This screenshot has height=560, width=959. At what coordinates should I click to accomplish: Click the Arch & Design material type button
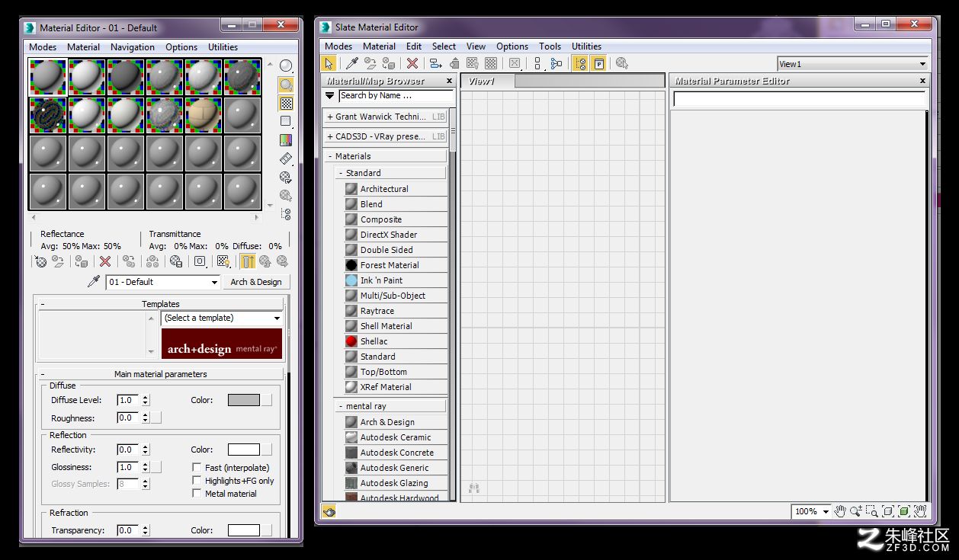(256, 282)
